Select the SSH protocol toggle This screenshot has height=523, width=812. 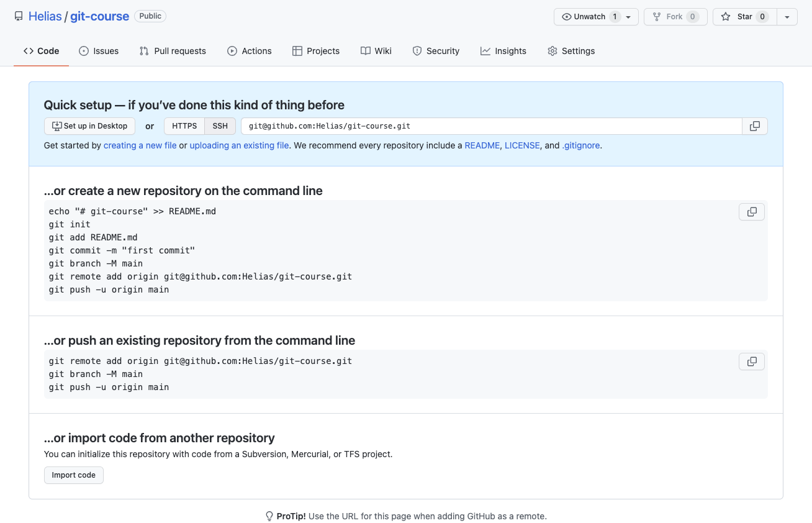pyautogui.click(x=220, y=126)
